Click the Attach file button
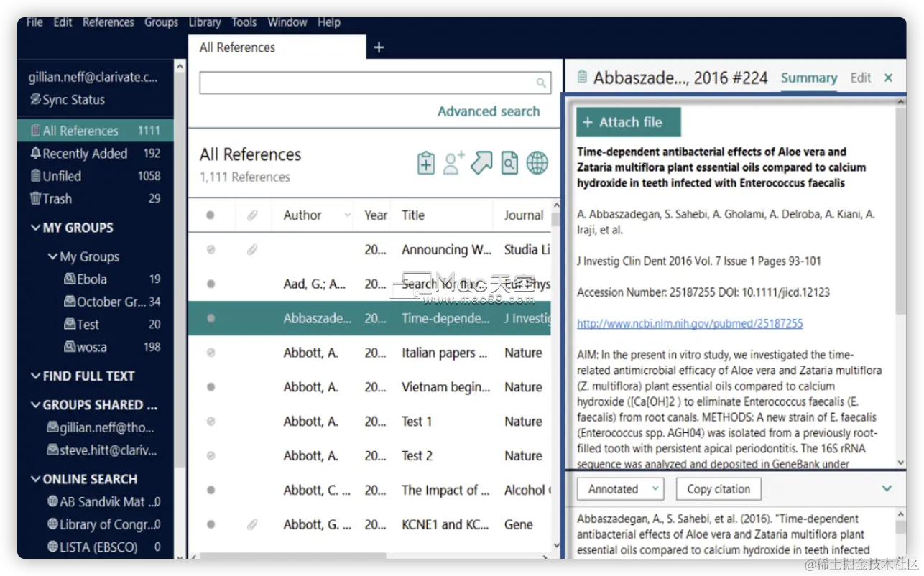Image resolution: width=924 pixels, height=576 pixels. tap(629, 122)
